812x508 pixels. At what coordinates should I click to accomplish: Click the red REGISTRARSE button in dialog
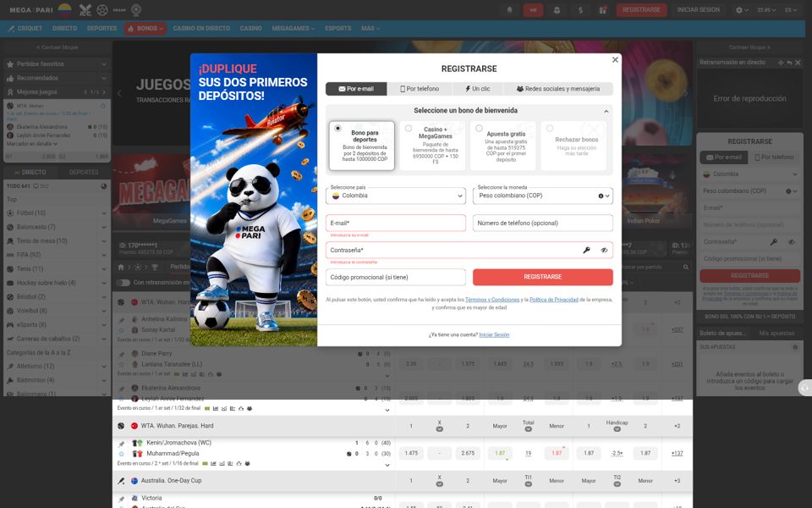(543, 277)
